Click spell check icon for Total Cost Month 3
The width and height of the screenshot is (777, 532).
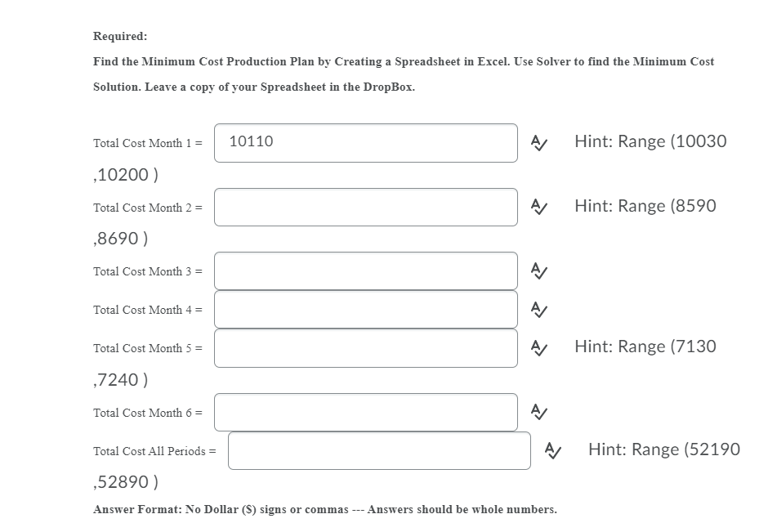click(538, 270)
